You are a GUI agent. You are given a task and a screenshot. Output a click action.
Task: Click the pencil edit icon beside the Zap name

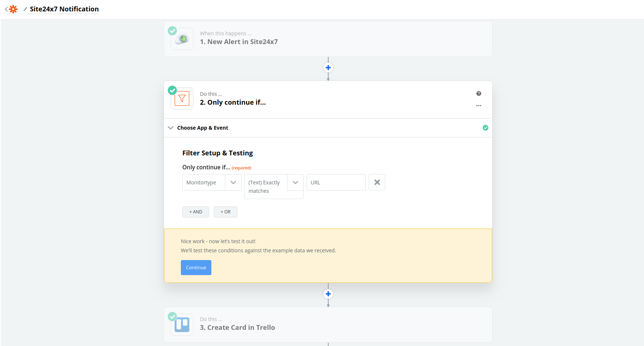tap(25, 9)
